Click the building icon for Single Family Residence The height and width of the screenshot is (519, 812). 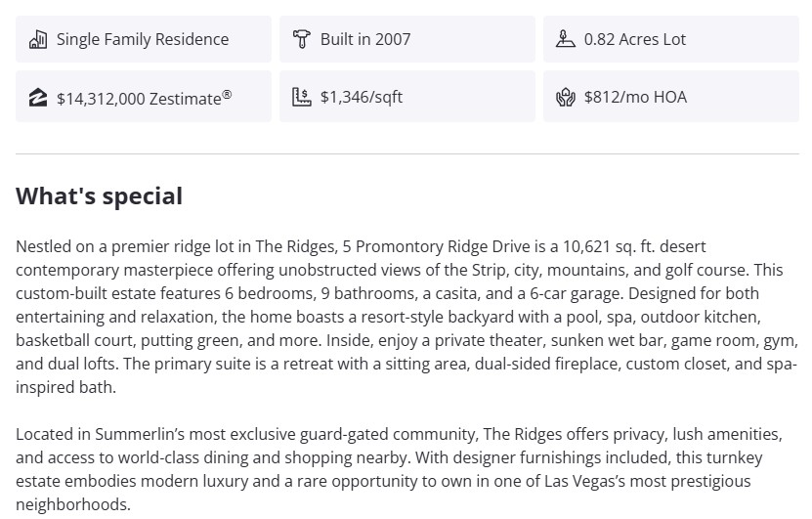pos(38,39)
